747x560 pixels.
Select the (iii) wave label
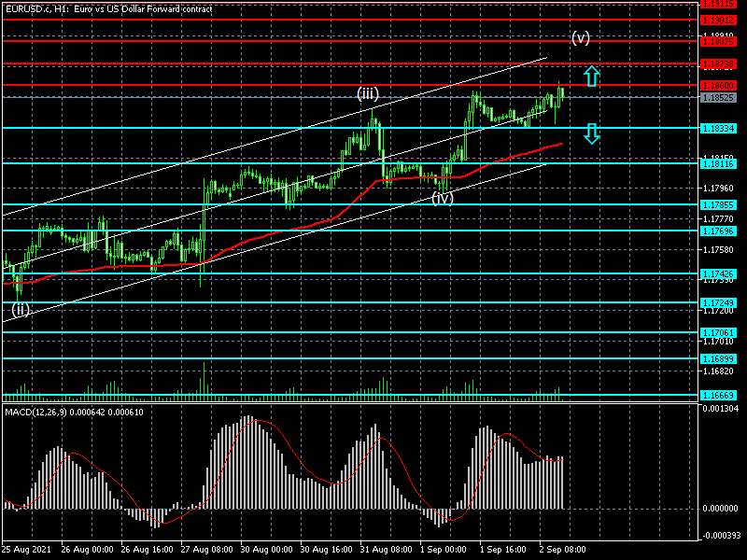click(367, 93)
